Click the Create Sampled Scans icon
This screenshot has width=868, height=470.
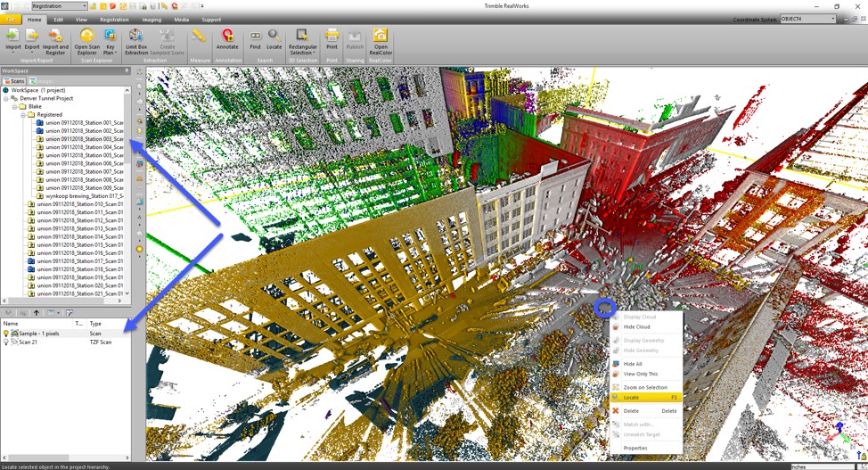(167, 36)
